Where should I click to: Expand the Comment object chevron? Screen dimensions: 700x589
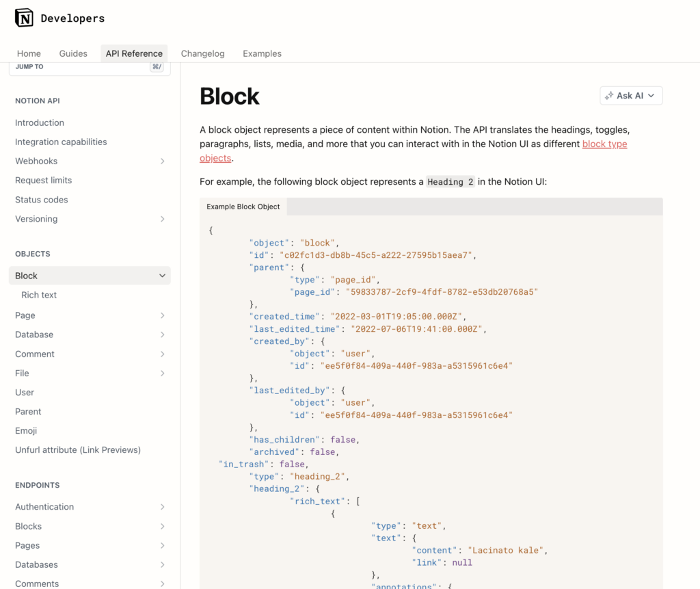(x=163, y=354)
